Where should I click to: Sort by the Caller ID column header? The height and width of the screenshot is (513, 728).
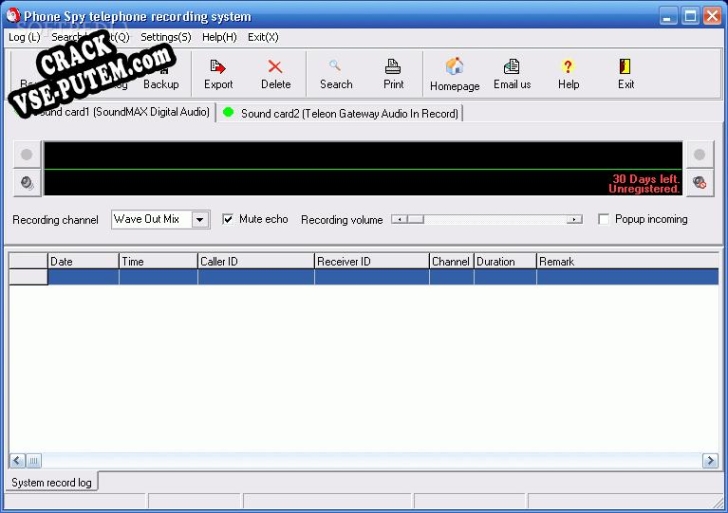256,261
